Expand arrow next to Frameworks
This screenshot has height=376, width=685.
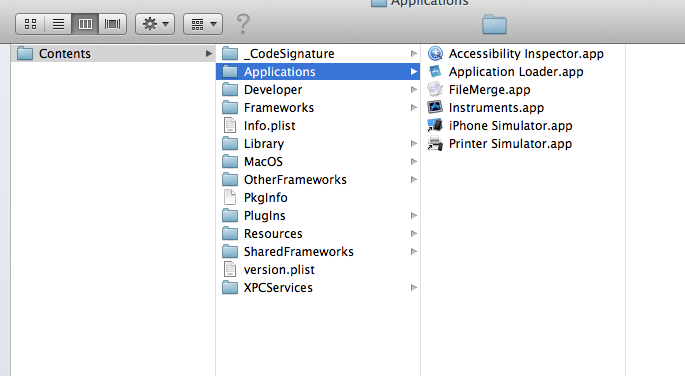tap(414, 107)
